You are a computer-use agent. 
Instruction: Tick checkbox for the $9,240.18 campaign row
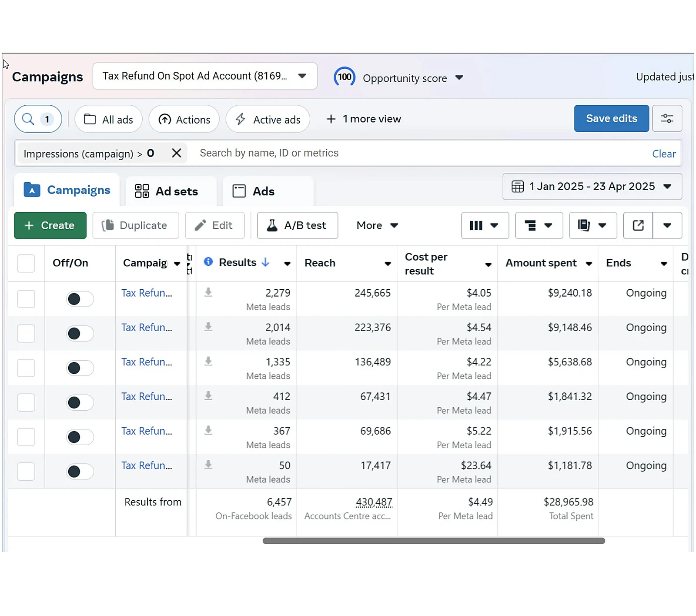click(26, 299)
